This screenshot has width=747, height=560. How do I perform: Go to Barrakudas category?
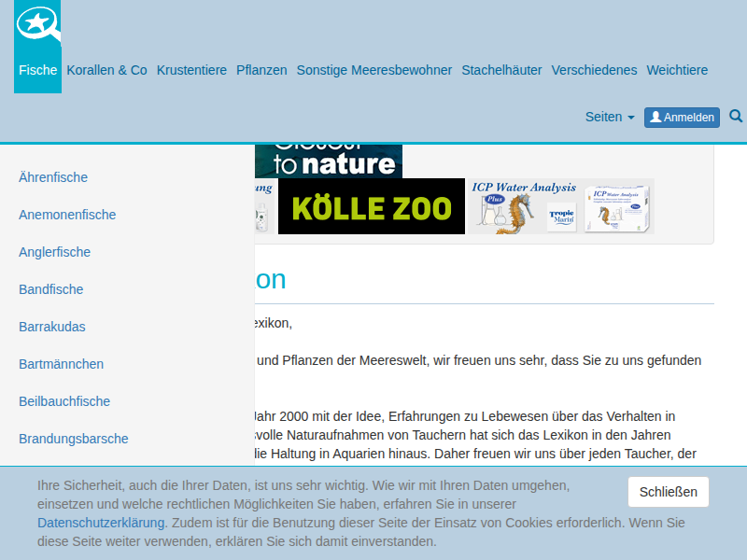[x=52, y=327]
